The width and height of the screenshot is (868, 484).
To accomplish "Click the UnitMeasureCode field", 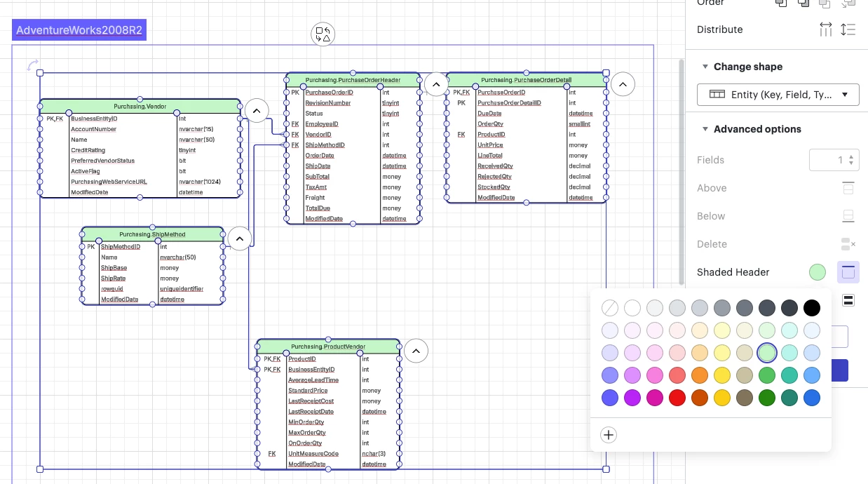I will [313, 454].
